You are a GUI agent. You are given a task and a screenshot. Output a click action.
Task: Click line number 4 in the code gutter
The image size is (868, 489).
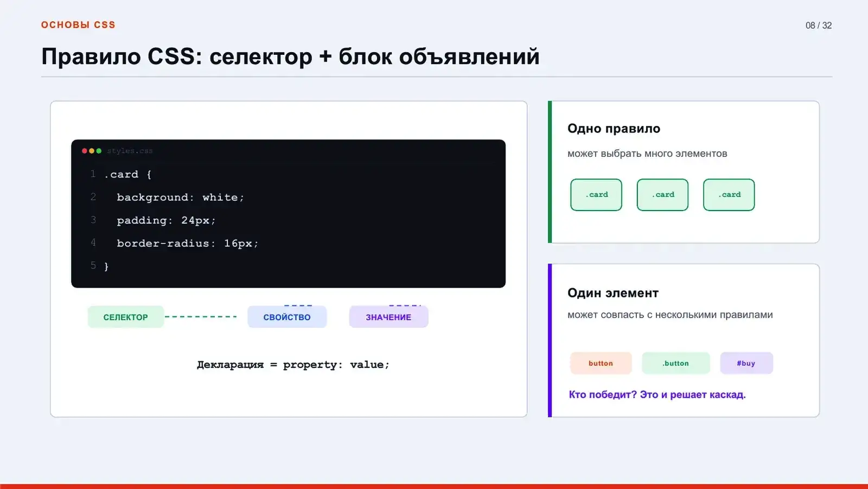93,243
